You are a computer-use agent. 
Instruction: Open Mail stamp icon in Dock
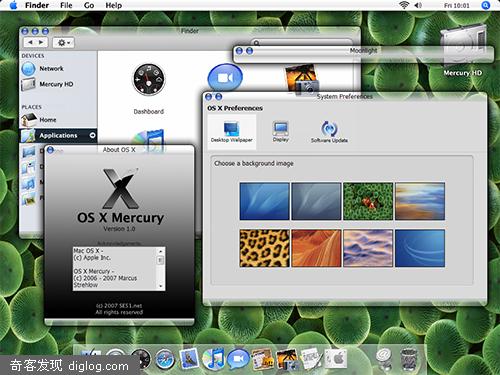189,359
